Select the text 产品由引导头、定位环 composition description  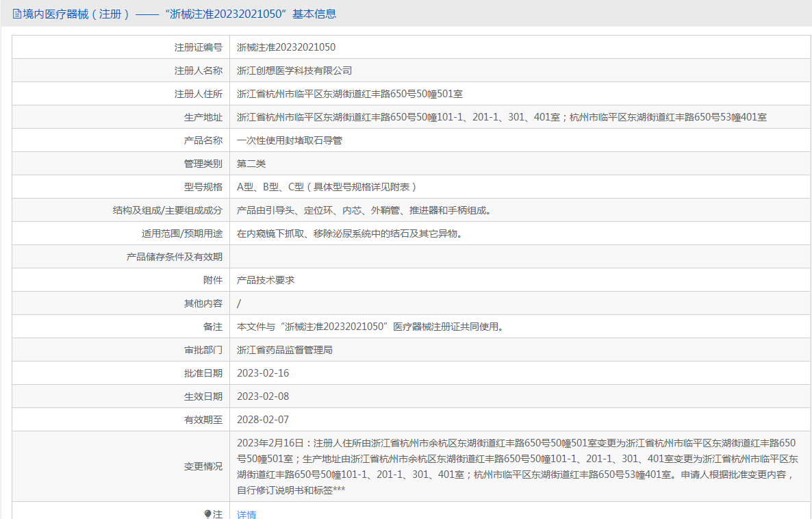pos(365,210)
